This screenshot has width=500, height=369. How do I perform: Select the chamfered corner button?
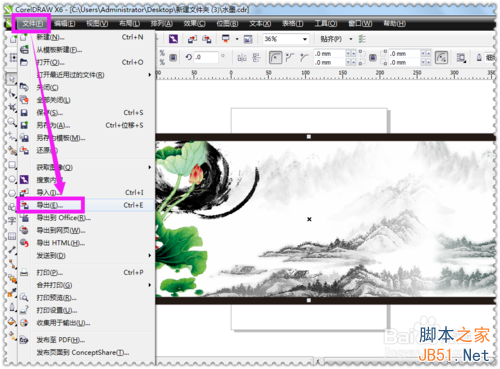coord(304,58)
